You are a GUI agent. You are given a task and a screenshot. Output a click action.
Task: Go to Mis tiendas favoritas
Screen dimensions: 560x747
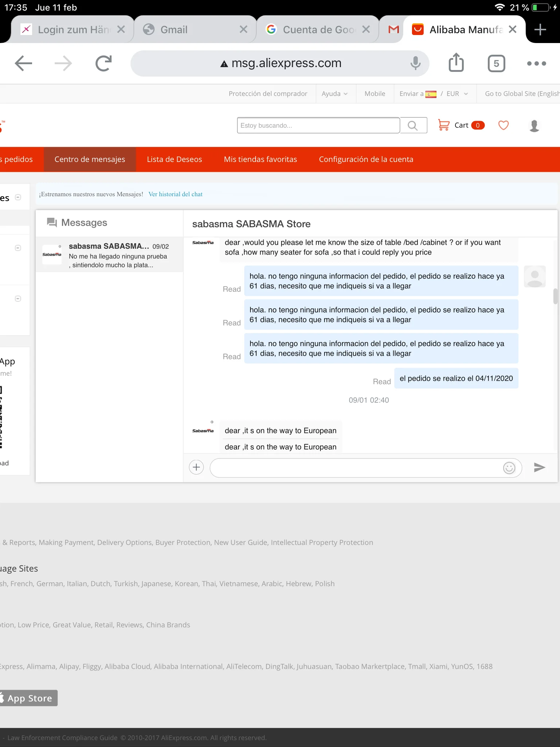click(x=261, y=159)
